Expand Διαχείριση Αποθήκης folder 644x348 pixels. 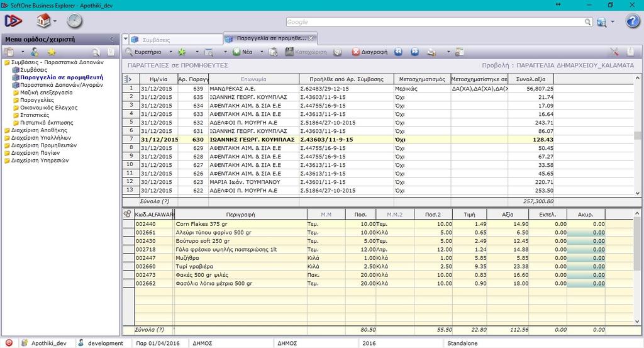(x=39, y=130)
